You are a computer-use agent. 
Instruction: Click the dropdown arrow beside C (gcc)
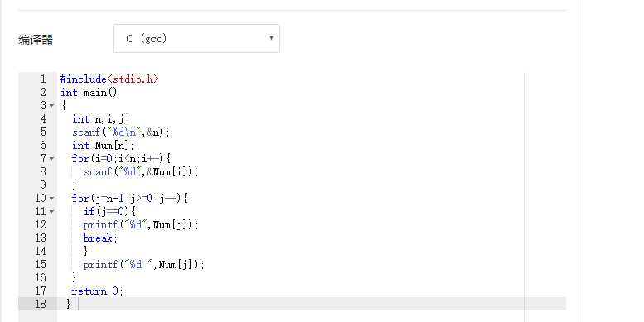coord(271,38)
